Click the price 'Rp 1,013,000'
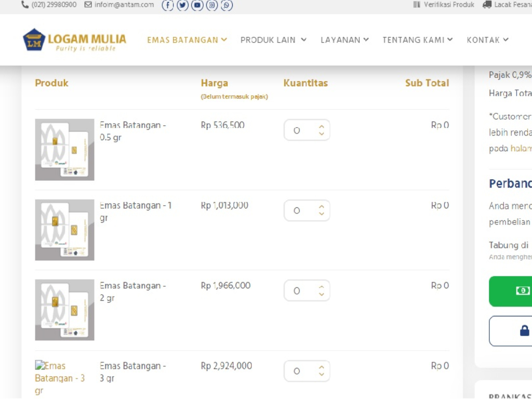This screenshot has height=399, width=532. (x=224, y=206)
